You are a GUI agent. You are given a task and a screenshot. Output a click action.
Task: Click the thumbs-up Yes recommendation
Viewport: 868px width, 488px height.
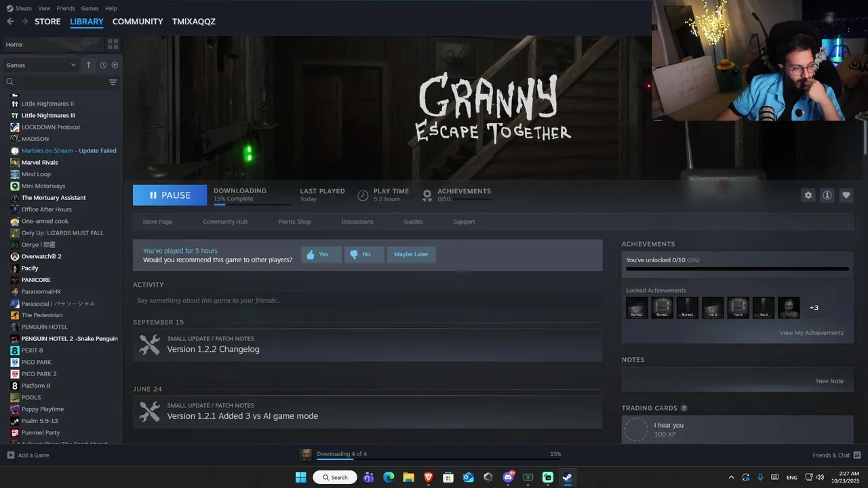tap(321, 254)
